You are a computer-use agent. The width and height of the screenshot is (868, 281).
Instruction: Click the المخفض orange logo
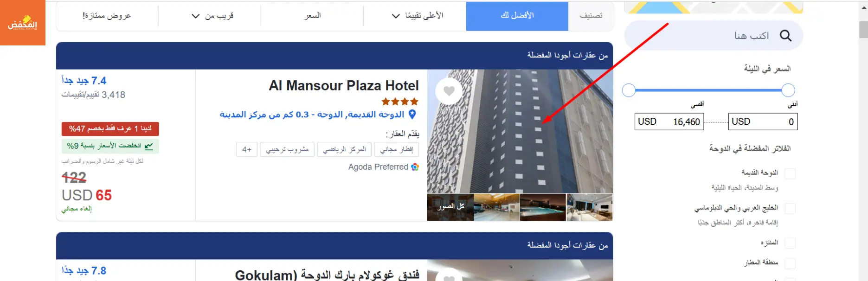(23, 23)
